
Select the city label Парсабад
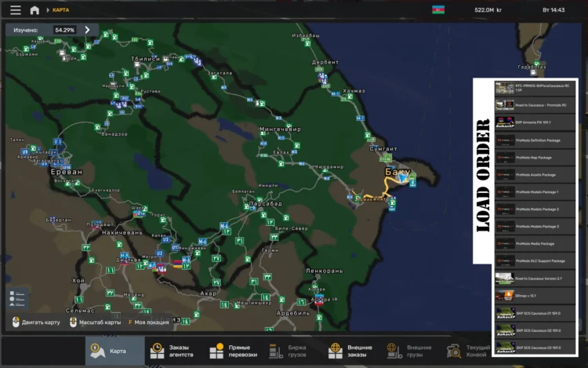click(x=266, y=203)
